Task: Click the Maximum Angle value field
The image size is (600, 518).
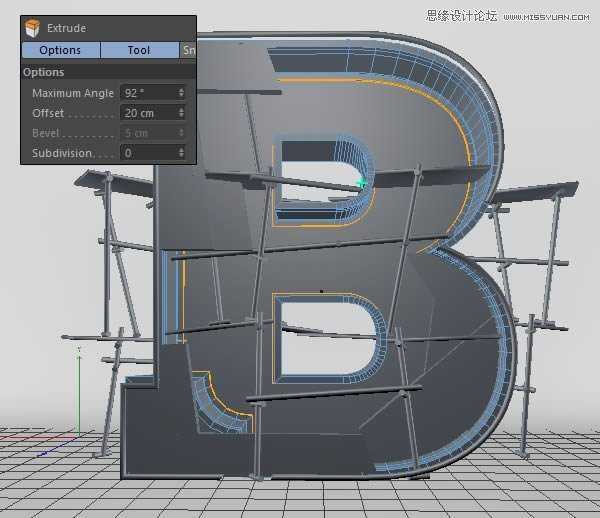Action: coord(148,93)
